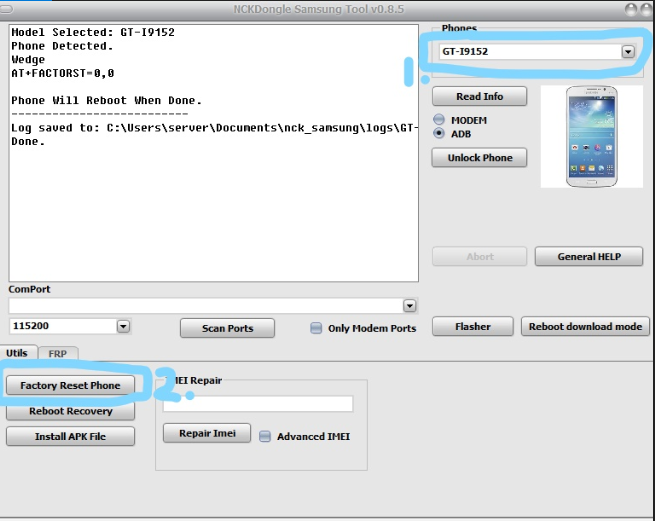655x521 pixels.
Task: Click the Abort button
Action: (479, 257)
